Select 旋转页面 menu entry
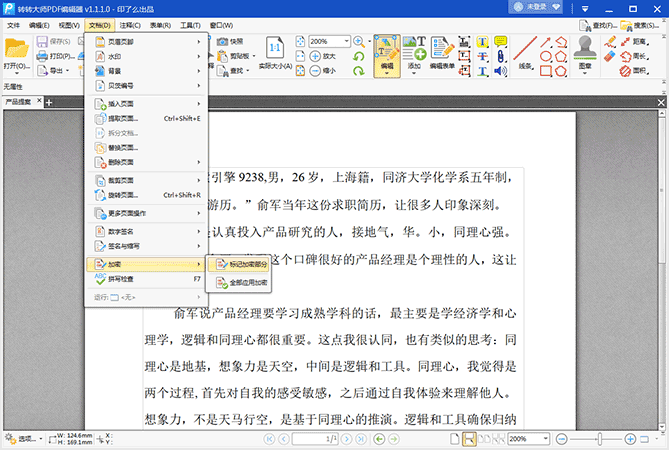Viewport: 669px width, 450px height. [146, 195]
